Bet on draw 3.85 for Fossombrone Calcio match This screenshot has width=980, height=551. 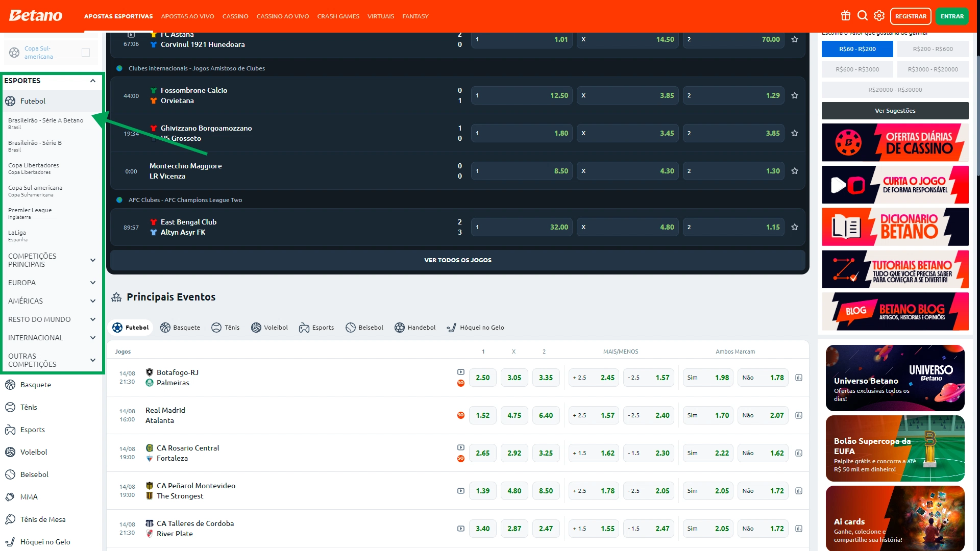tap(627, 95)
